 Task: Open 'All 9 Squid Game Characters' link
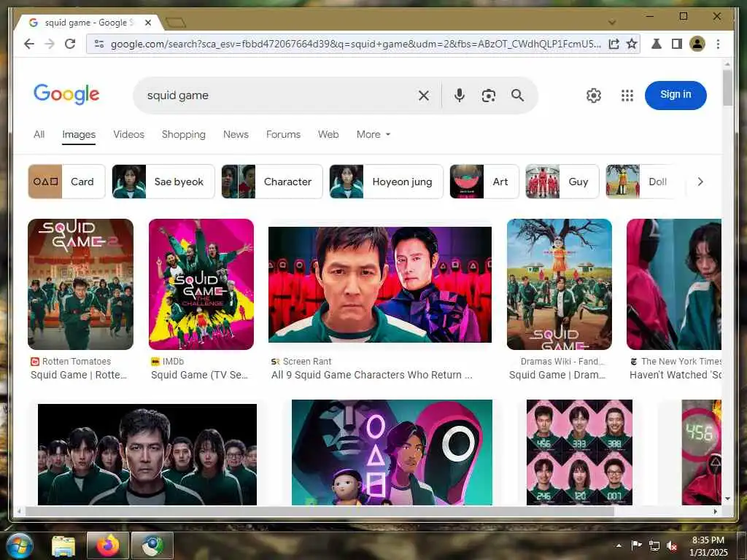(x=372, y=376)
